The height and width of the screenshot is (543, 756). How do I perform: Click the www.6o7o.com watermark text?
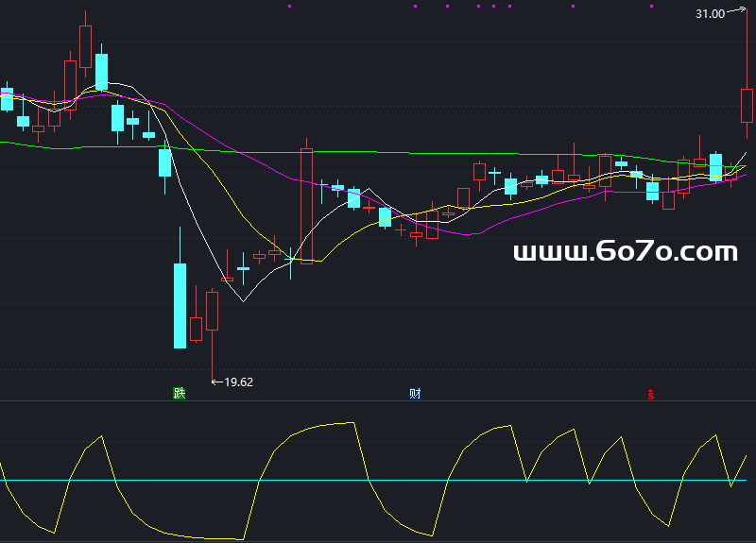click(625, 252)
